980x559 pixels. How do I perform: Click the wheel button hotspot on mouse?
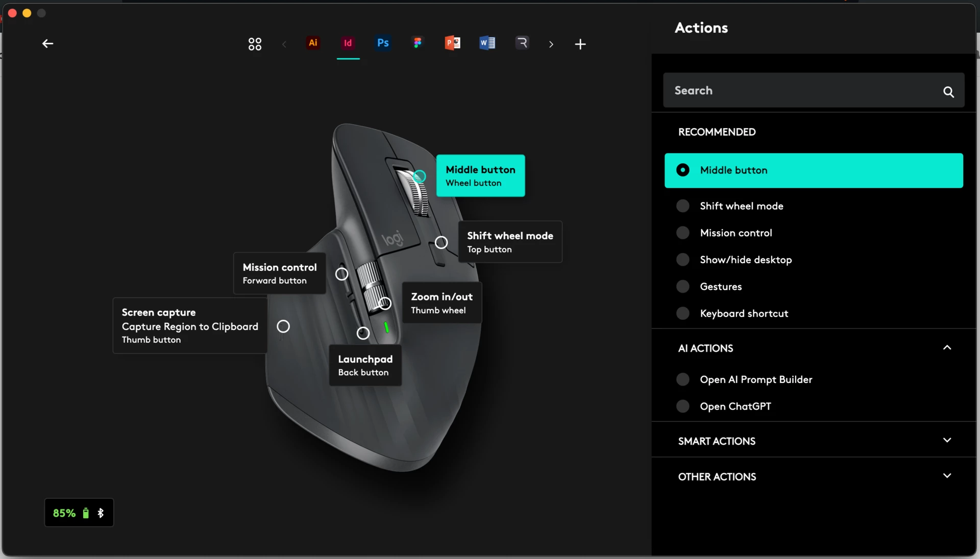click(x=420, y=176)
